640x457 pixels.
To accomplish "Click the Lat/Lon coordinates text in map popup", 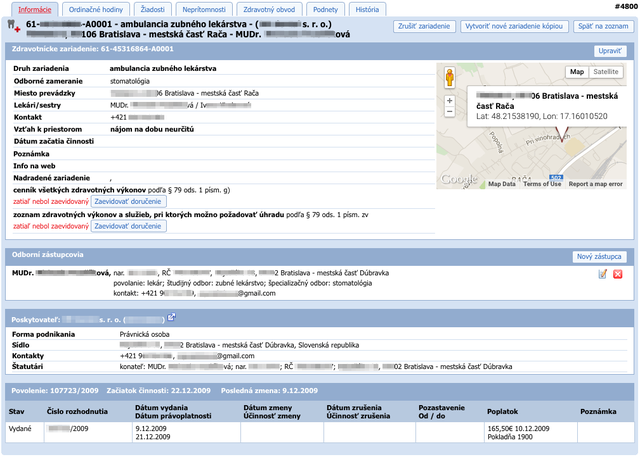I will pos(542,116).
